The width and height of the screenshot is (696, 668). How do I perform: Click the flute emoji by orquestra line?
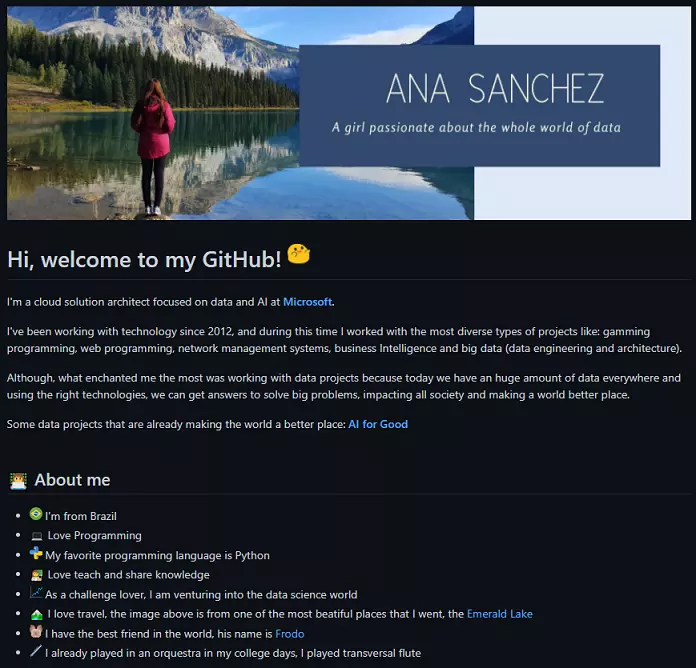coord(36,651)
